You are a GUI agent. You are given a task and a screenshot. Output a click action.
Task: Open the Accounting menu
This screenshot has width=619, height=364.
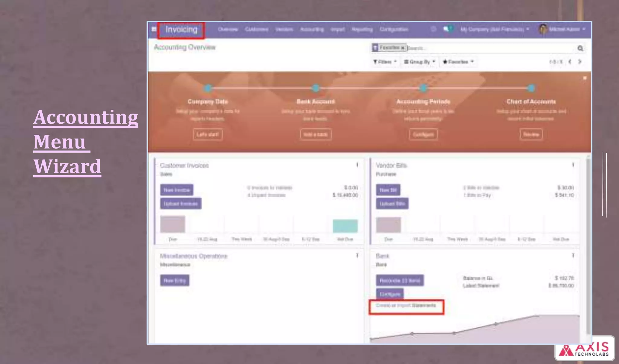click(x=312, y=29)
